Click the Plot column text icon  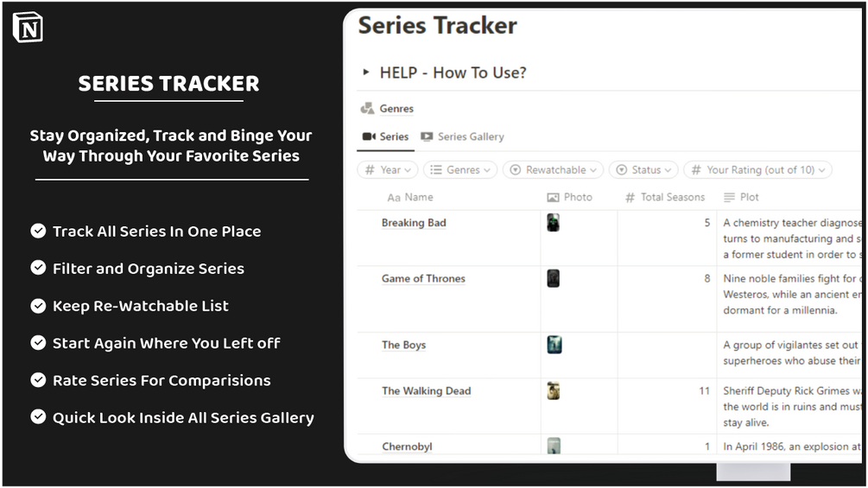point(730,198)
